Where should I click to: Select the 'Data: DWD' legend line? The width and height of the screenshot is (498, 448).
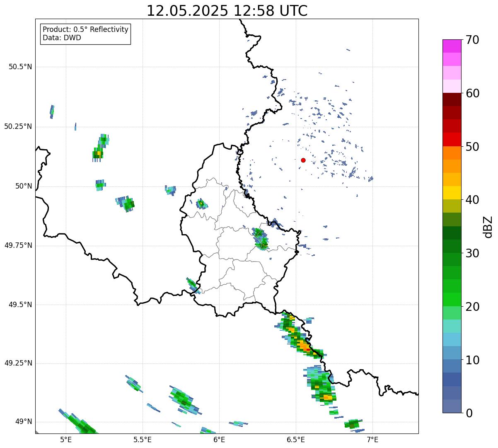coord(62,38)
